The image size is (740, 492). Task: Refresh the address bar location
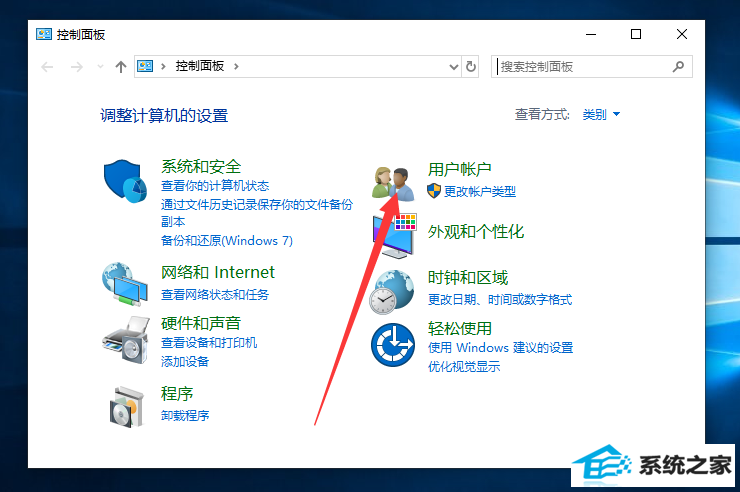point(471,67)
